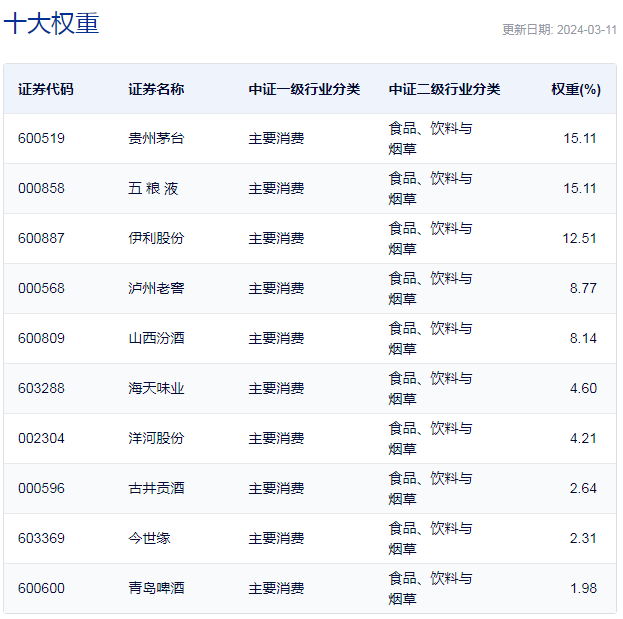The height and width of the screenshot is (619, 623).
Task: Click the 食品、饮料与烟草 cell in the 泸州老窖 row
Action: pos(430,288)
